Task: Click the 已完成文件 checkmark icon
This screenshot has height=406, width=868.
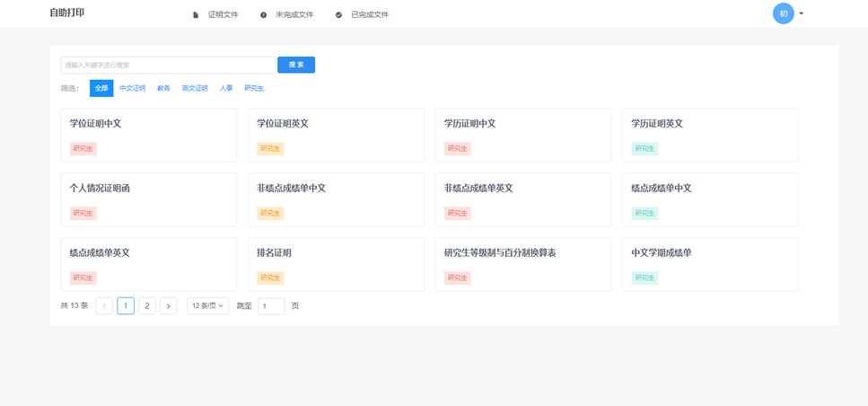Action: coord(338,15)
